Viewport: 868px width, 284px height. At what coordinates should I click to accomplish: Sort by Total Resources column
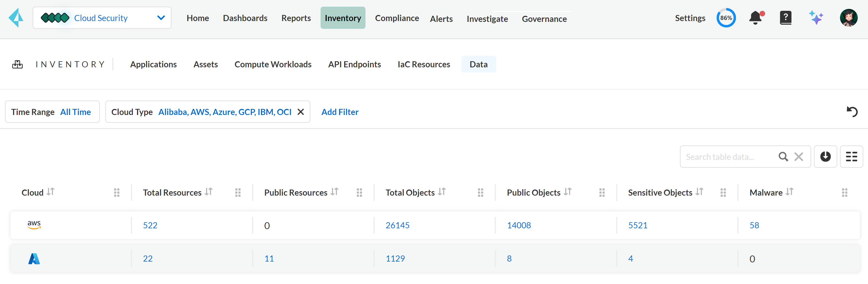tap(209, 192)
